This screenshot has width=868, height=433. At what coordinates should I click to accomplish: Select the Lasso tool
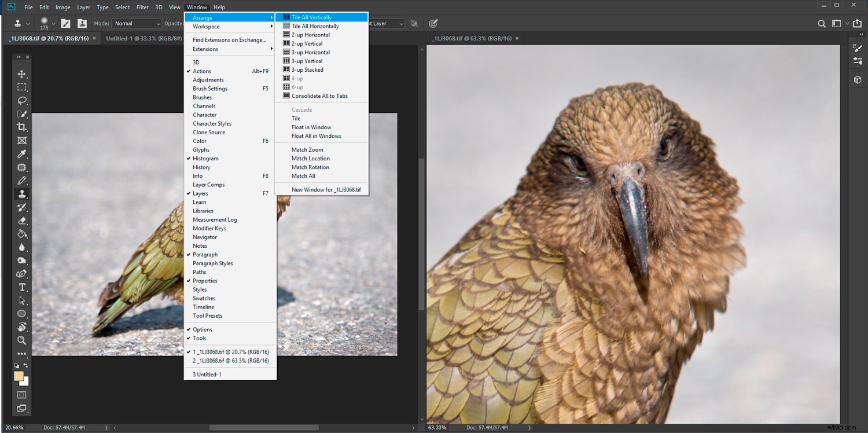[22, 100]
